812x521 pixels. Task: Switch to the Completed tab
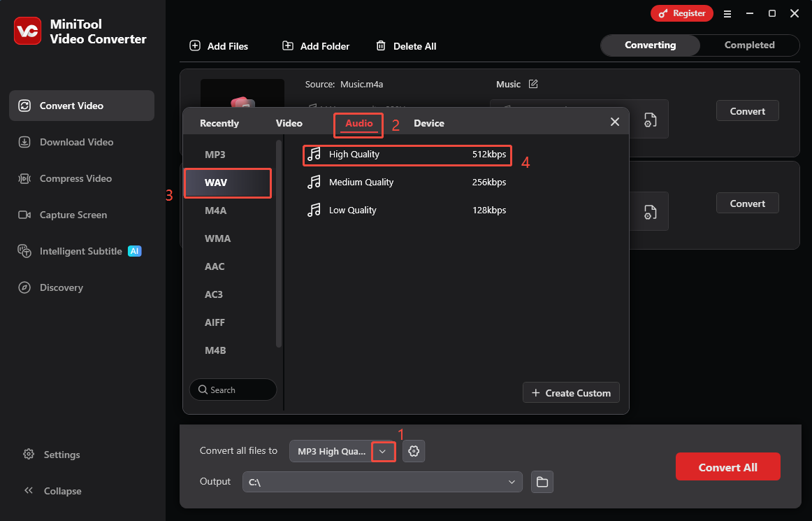[748, 45]
